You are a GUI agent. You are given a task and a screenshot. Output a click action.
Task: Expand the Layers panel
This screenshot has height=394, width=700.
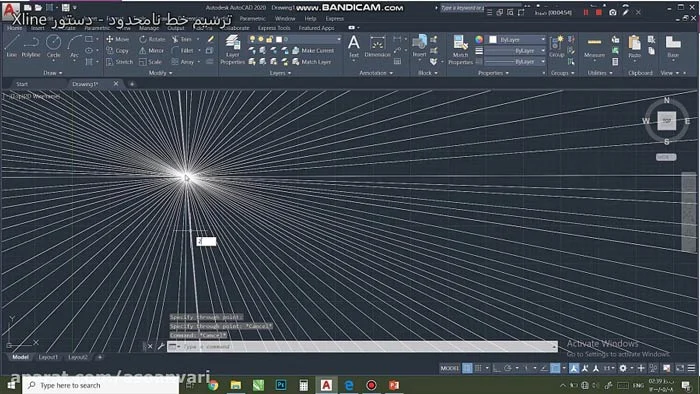point(280,73)
